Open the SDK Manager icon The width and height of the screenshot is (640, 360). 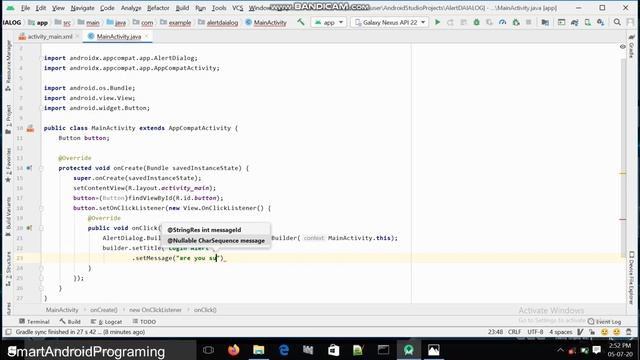tap(600, 22)
